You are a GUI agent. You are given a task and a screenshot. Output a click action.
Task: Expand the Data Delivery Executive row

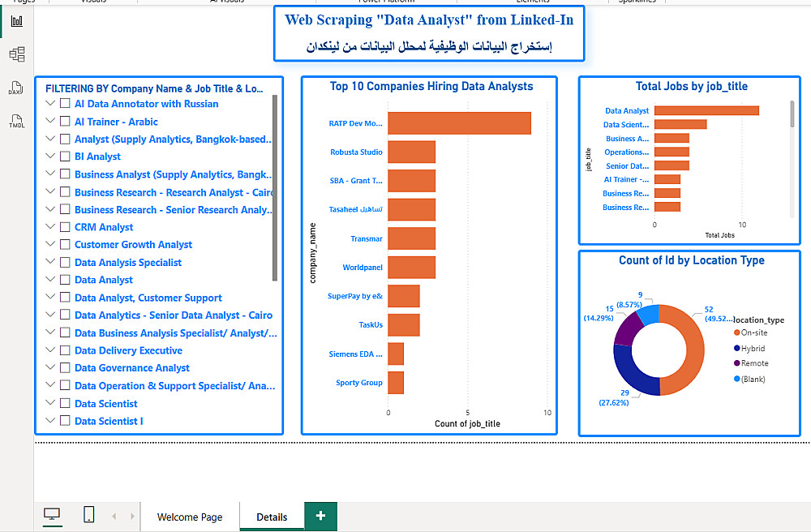pos(50,350)
